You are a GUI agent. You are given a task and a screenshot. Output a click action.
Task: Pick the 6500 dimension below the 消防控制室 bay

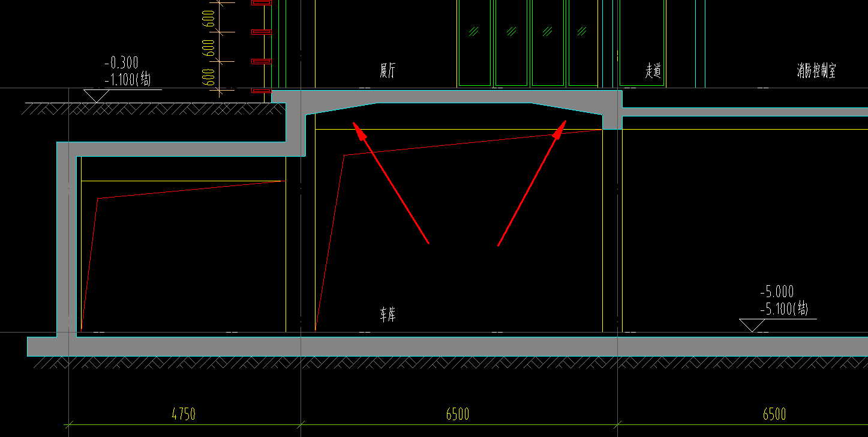[774, 414]
